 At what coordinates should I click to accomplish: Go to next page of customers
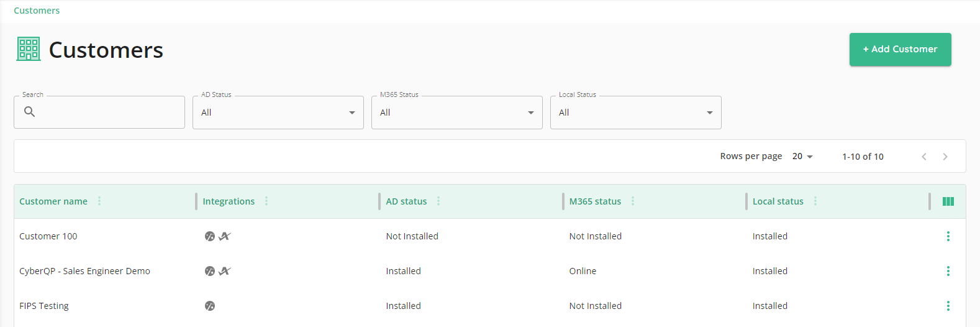[945, 157]
